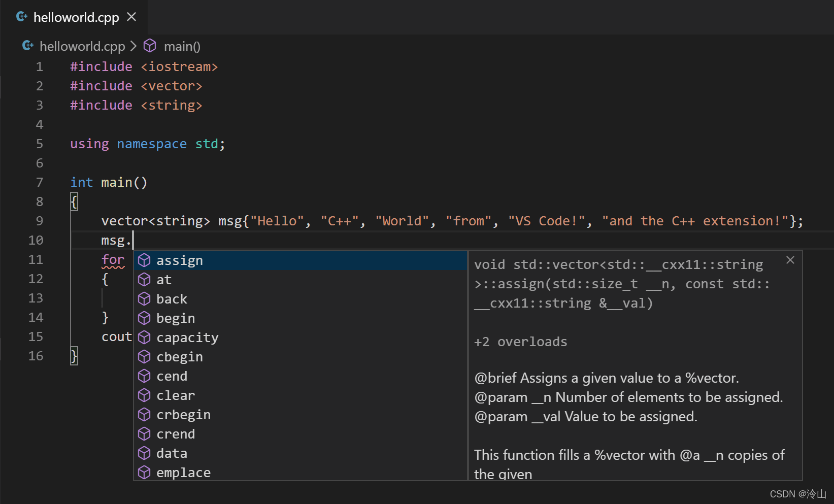
Task: Place cursor on #include <string> line
Action: 136,105
